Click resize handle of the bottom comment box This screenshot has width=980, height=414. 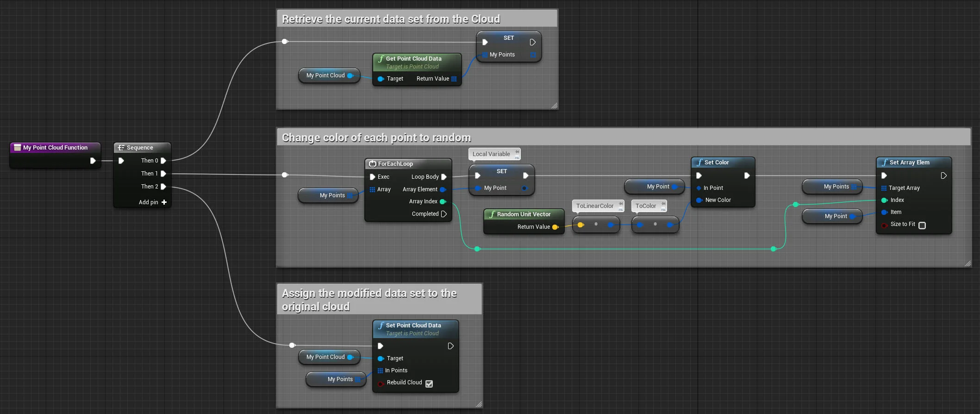479,404
